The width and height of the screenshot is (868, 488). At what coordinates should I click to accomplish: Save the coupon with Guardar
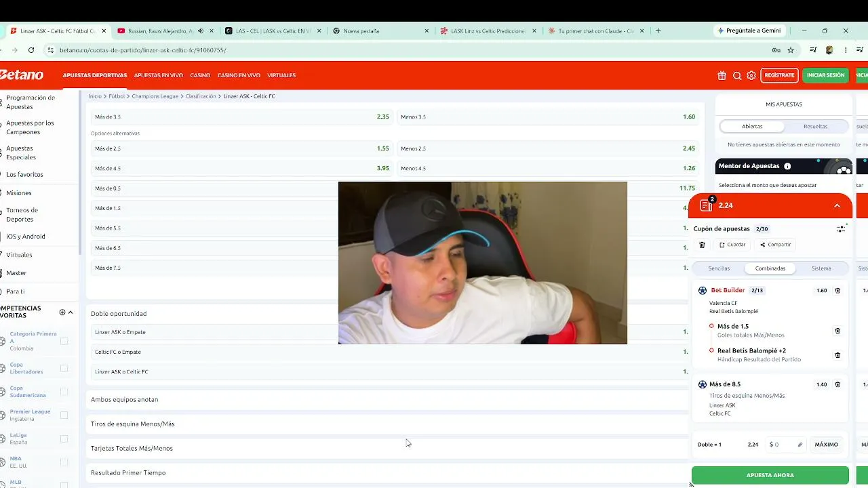[x=732, y=245]
